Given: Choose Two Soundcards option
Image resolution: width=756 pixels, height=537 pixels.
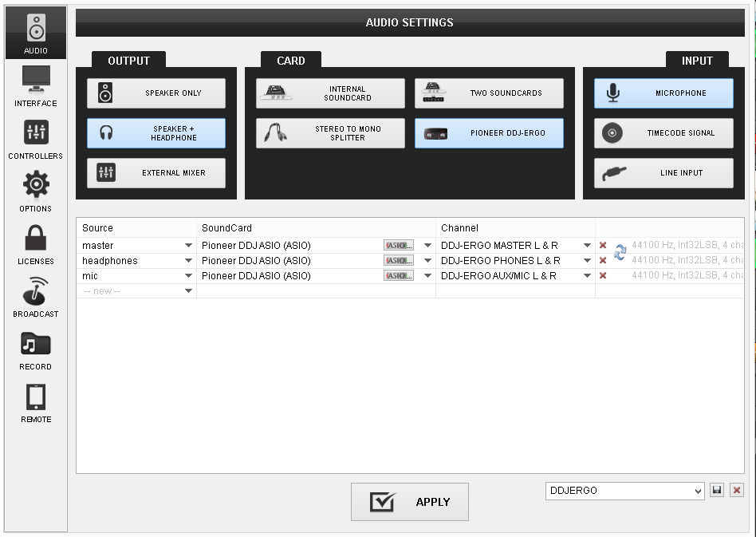Looking at the screenshot, I should click(x=489, y=93).
